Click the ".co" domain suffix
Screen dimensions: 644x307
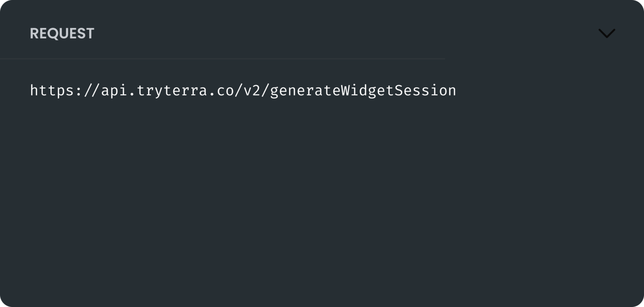[x=221, y=90]
